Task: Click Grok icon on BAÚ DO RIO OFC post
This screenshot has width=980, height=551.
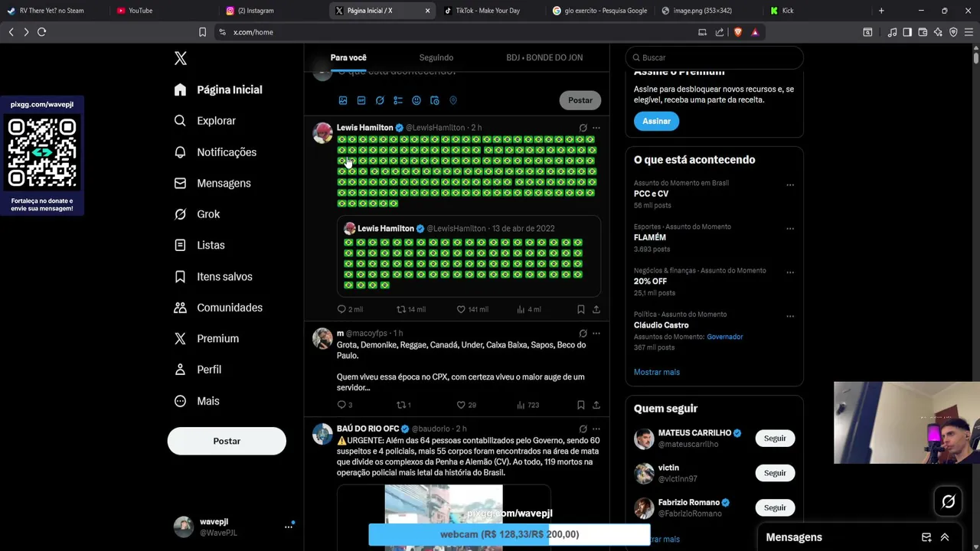Action: tap(583, 429)
